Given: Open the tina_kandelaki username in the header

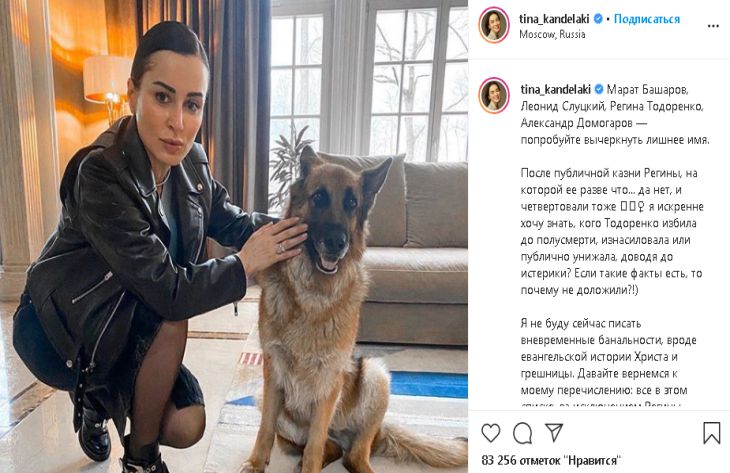Looking at the screenshot, I should (554, 19).
